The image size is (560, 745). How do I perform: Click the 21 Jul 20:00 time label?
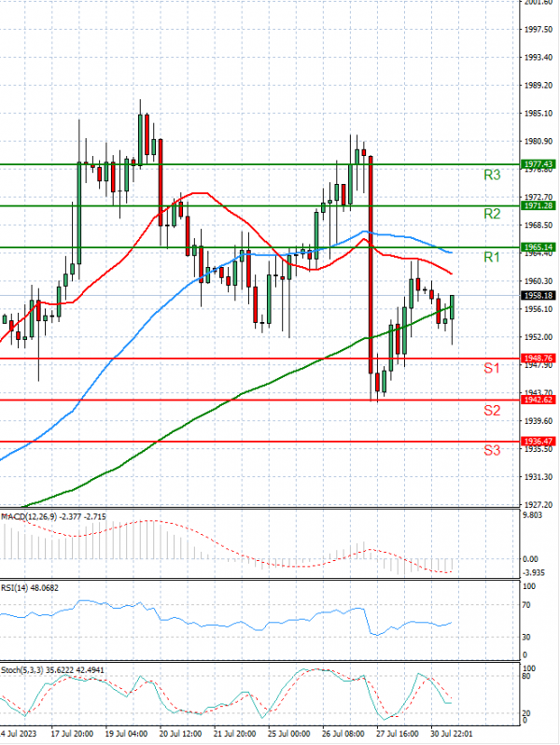(234, 734)
